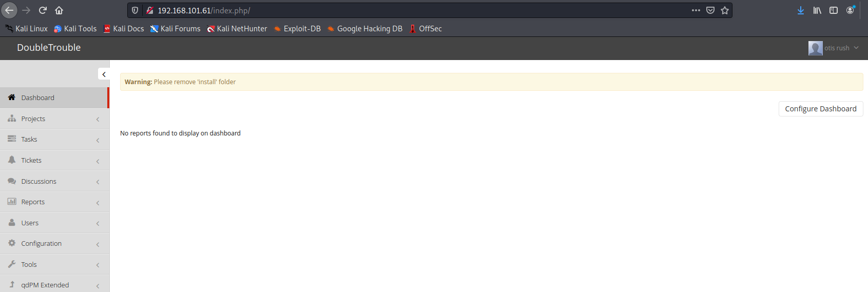Bookmark this page with star icon
The image size is (868, 292).
(x=725, y=10)
